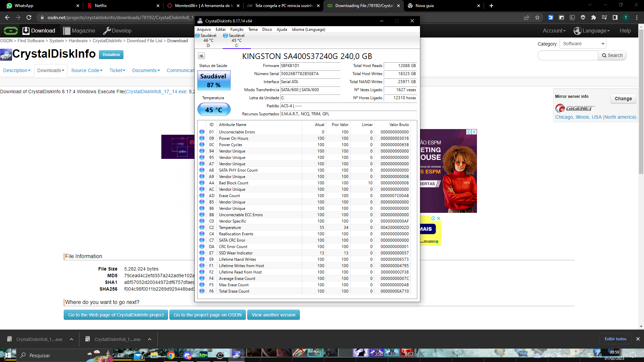Open the Arquivo menu in CrystalDiskInfo

pyautogui.click(x=204, y=29)
